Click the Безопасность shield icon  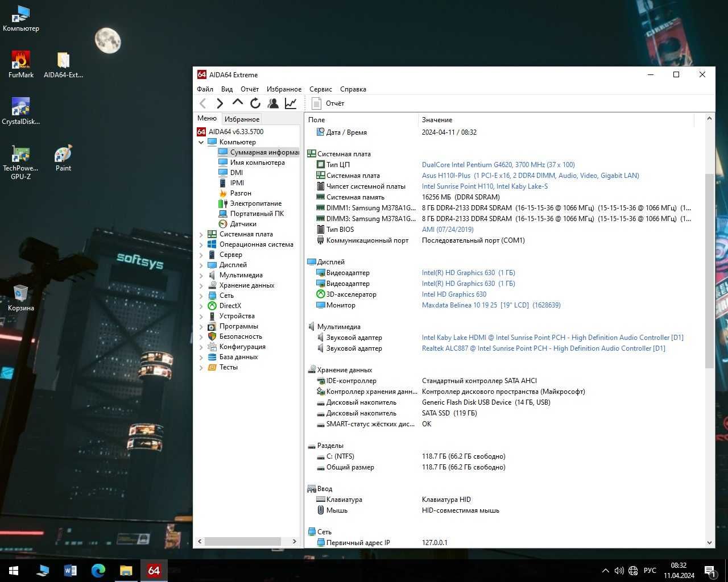tap(212, 336)
